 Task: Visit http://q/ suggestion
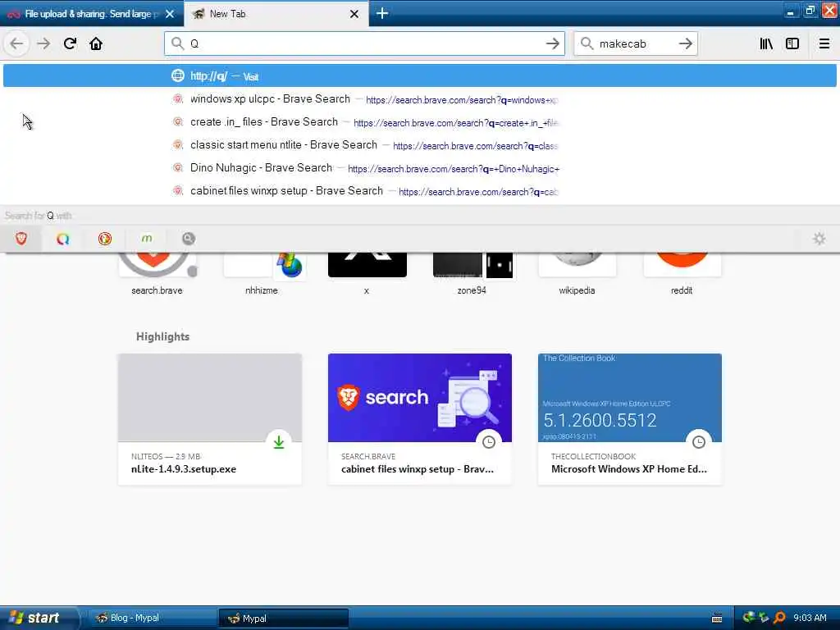coord(419,75)
